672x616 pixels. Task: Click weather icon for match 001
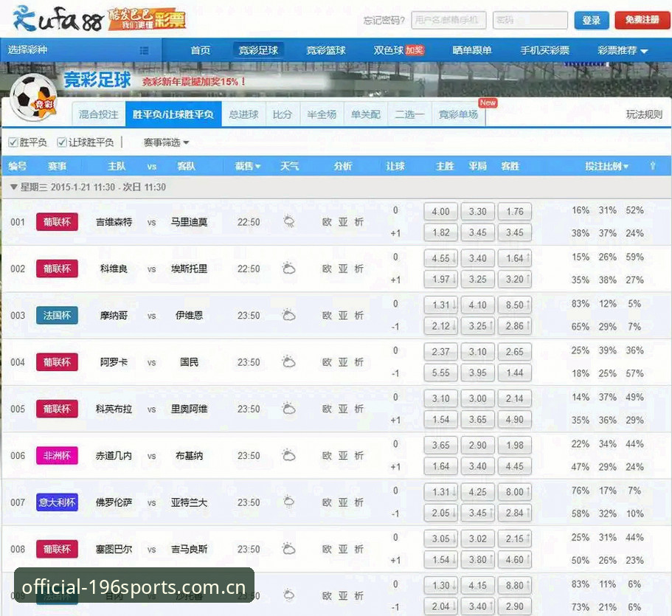tap(289, 221)
